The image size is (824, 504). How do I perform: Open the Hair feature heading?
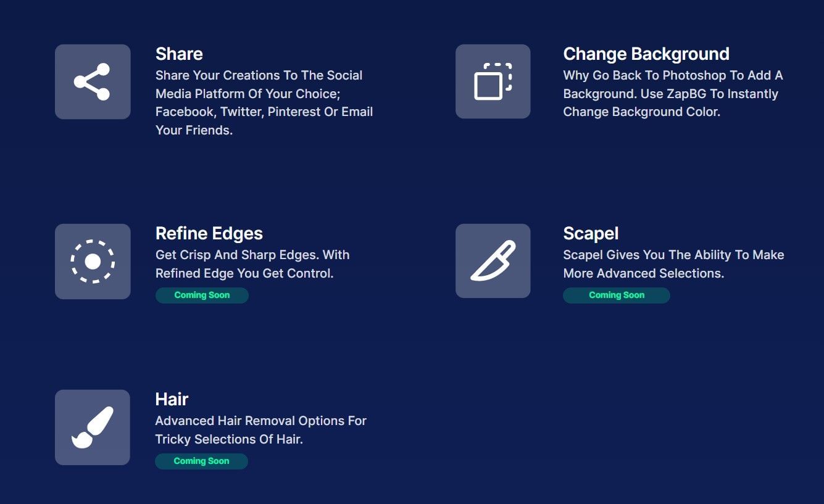coord(172,399)
